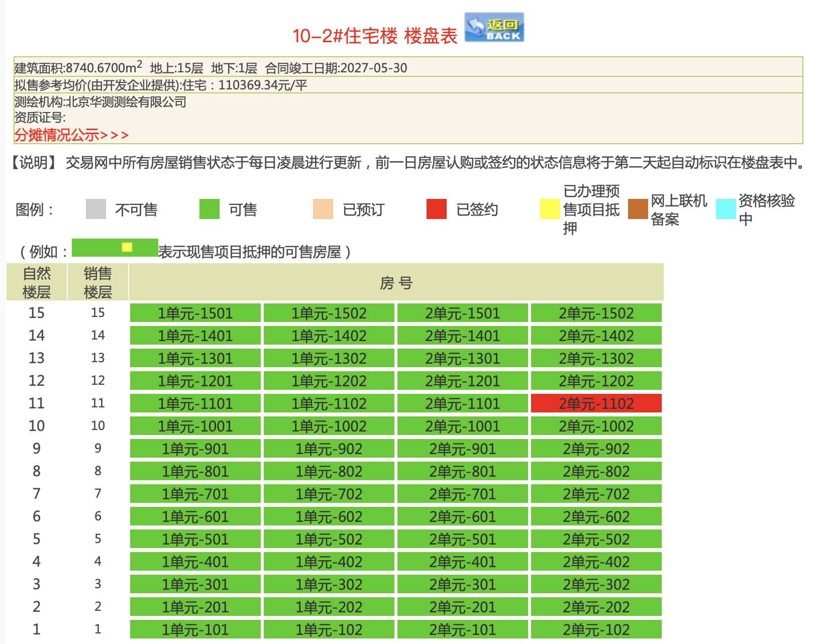The height and width of the screenshot is (644, 818).
Task: Click the 合同竣工日期:2027-05-30 text
Action: click(336, 68)
